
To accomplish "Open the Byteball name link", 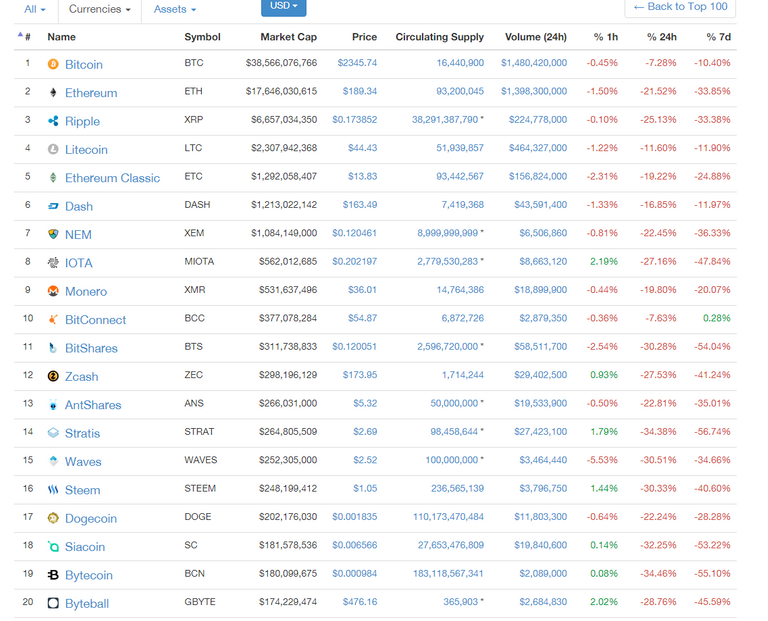I will (x=87, y=604).
